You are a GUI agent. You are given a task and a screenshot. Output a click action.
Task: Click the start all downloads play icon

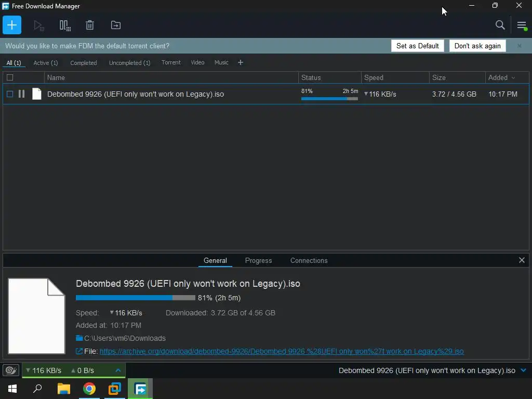pos(38,25)
